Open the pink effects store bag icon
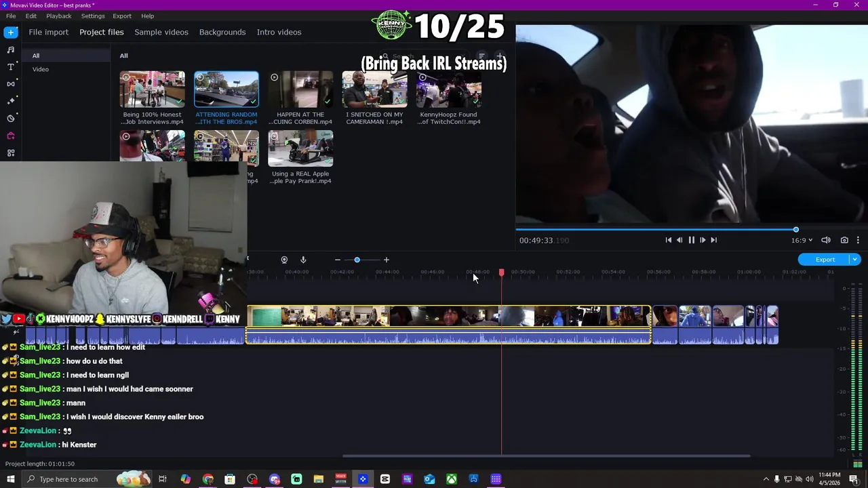The height and width of the screenshot is (488, 868). pos(10,136)
